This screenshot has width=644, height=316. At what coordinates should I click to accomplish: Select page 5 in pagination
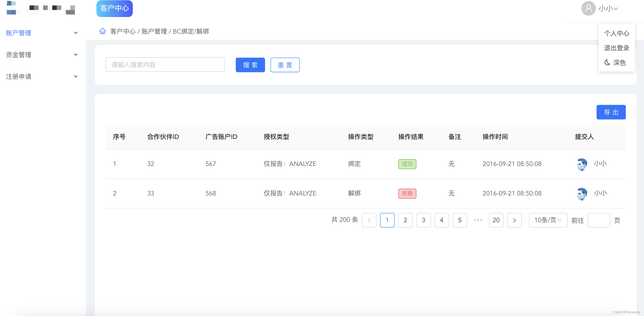coord(460,220)
